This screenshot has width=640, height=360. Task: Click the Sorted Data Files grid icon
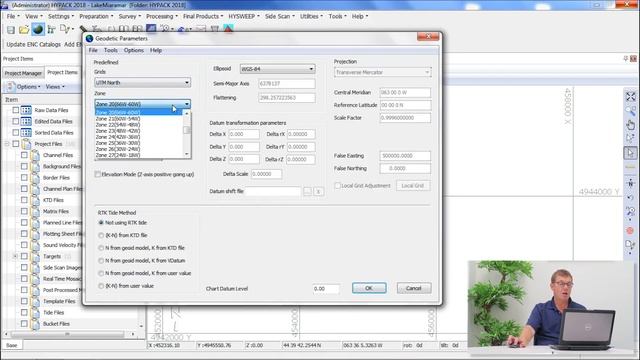26,133
